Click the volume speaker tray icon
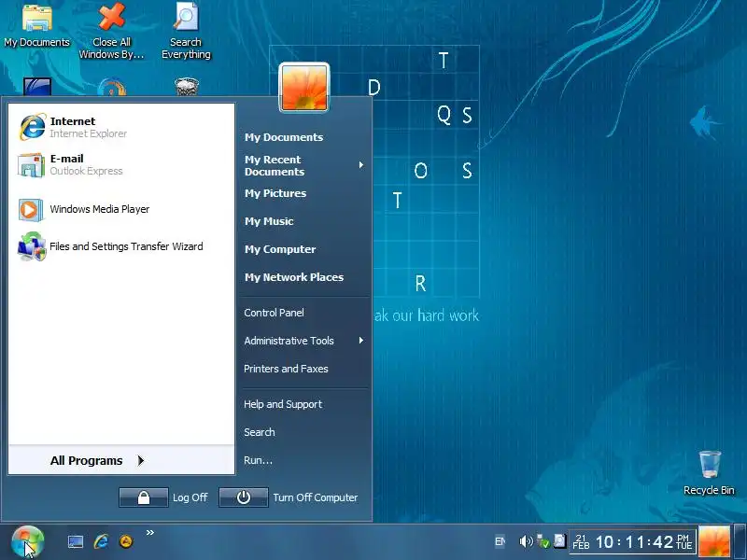 [526, 541]
